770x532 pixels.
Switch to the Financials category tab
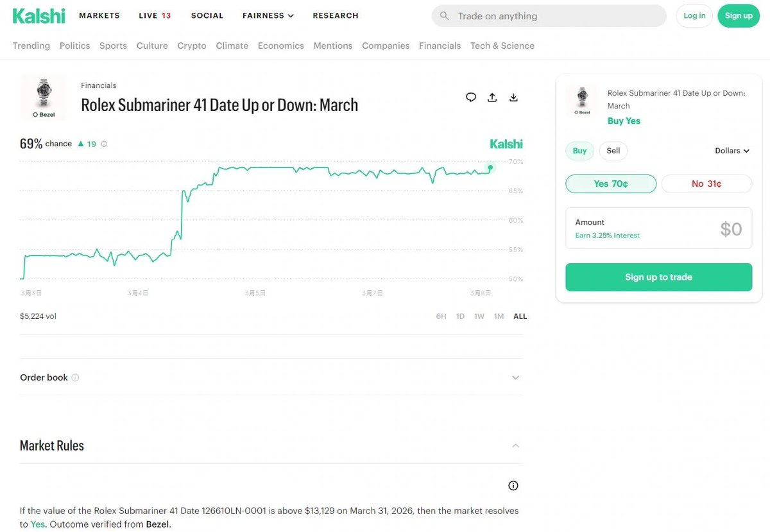click(440, 46)
